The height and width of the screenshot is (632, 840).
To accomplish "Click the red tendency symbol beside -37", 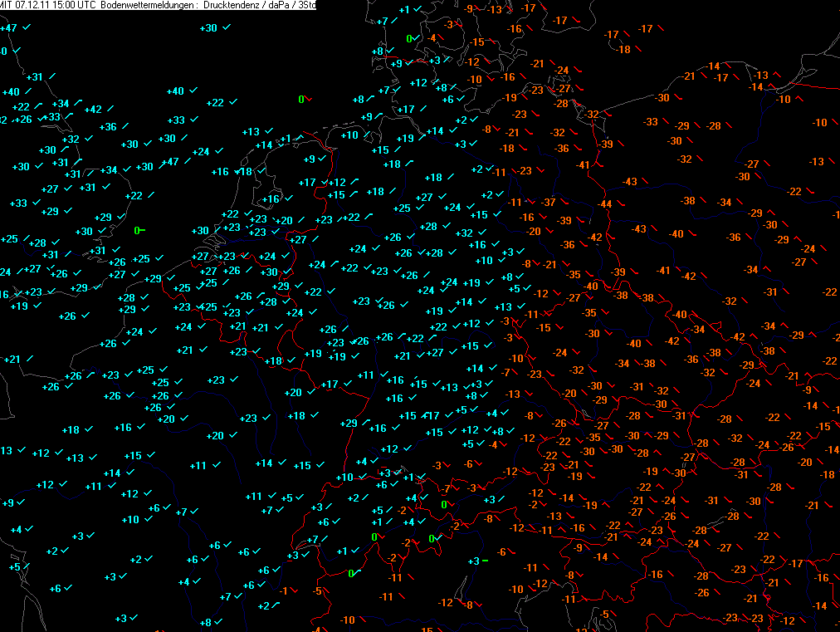I will click(x=564, y=203).
